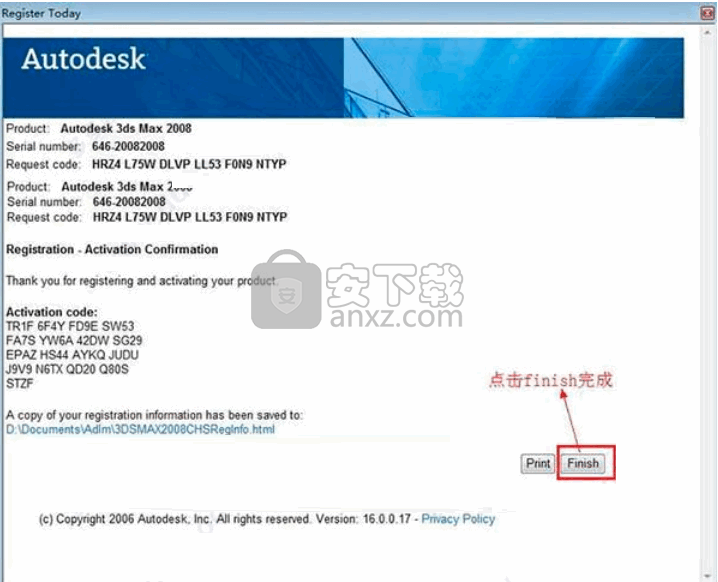
Task: Click the vertical scrollbar track
Action: [709, 302]
